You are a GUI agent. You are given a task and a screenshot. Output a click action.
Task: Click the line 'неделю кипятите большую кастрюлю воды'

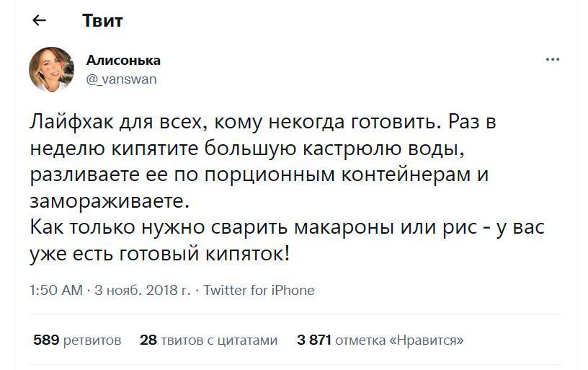(x=247, y=149)
